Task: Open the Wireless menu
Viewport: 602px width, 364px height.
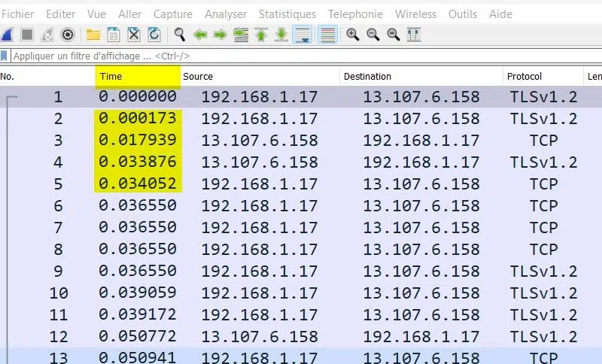Action: pyautogui.click(x=416, y=14)
